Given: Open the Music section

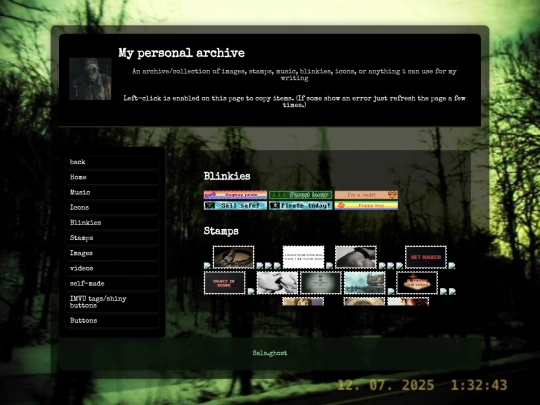Looking at the screenshot, I should click(112, 192).
